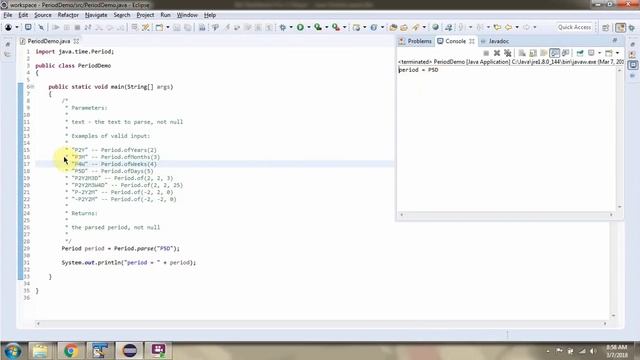Click the globe web browser toolbar icon
Viewport: 640px width, 360px height.
pos(436,27)
